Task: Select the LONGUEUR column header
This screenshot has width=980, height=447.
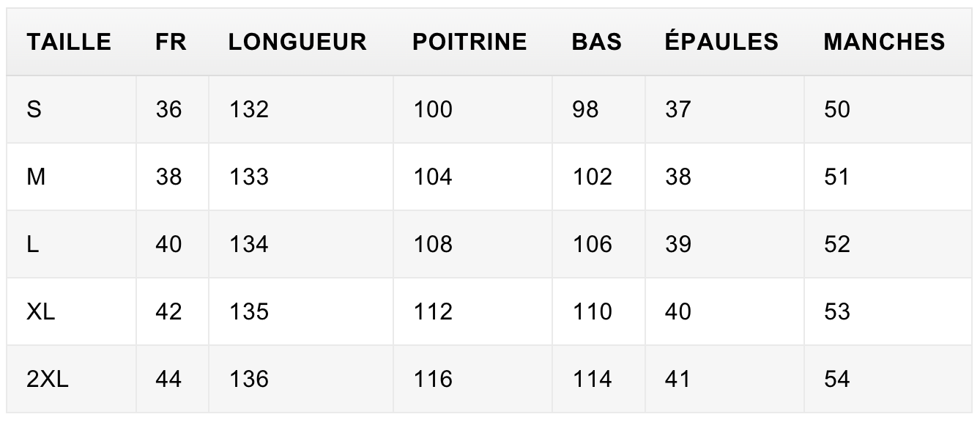Action: tap(297, 42)
